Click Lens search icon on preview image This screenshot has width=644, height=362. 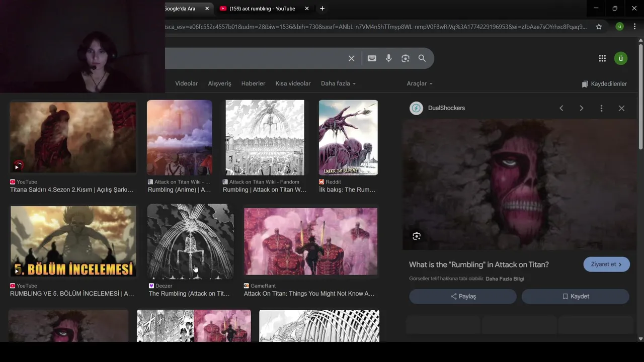click(x=417, y=236)
